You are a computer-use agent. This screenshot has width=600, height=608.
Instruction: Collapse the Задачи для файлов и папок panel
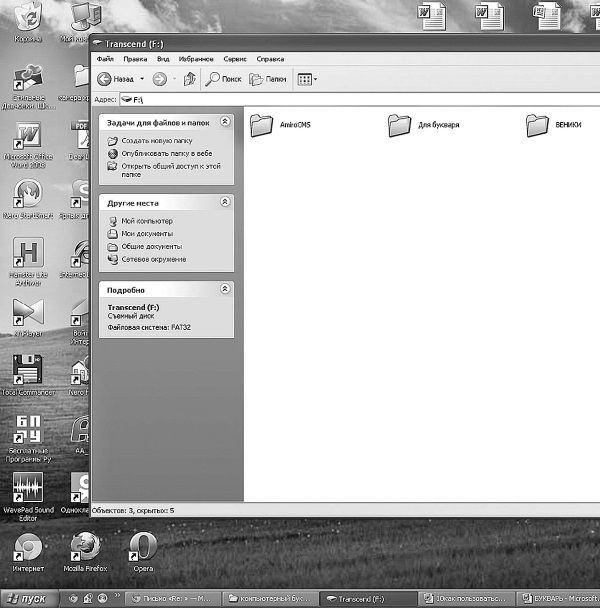[225, 122]
